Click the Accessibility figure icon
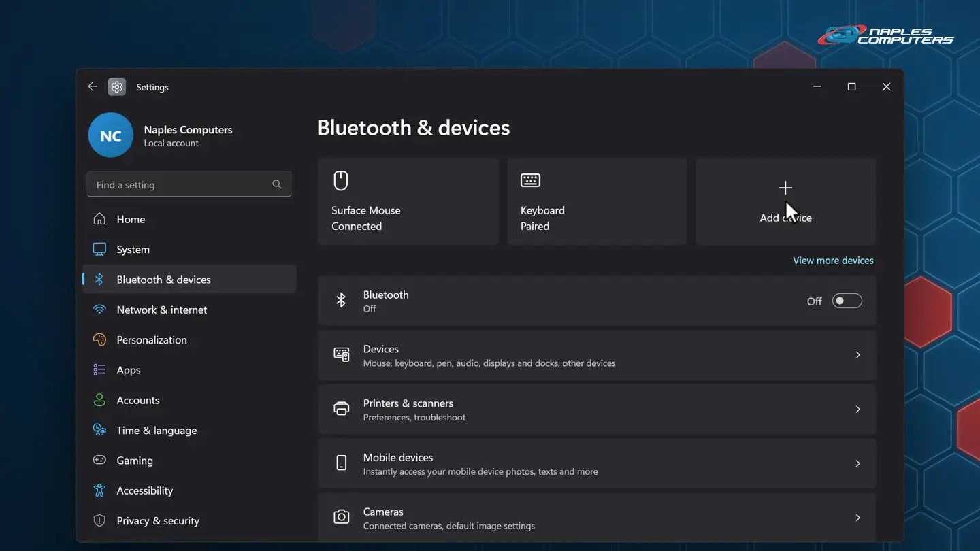Viewport: 980px width, 551px height. [99, 490]
